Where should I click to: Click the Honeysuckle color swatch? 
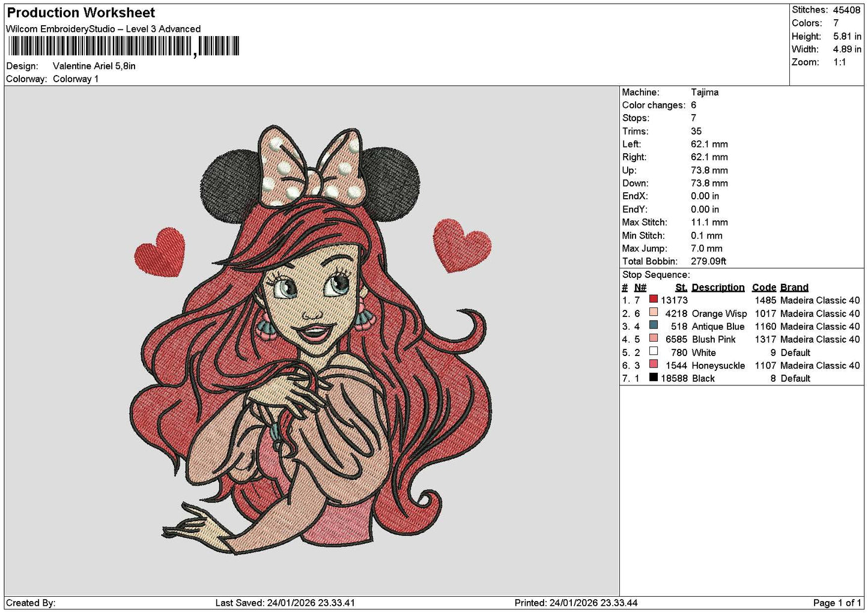click(x=653, y=364)
